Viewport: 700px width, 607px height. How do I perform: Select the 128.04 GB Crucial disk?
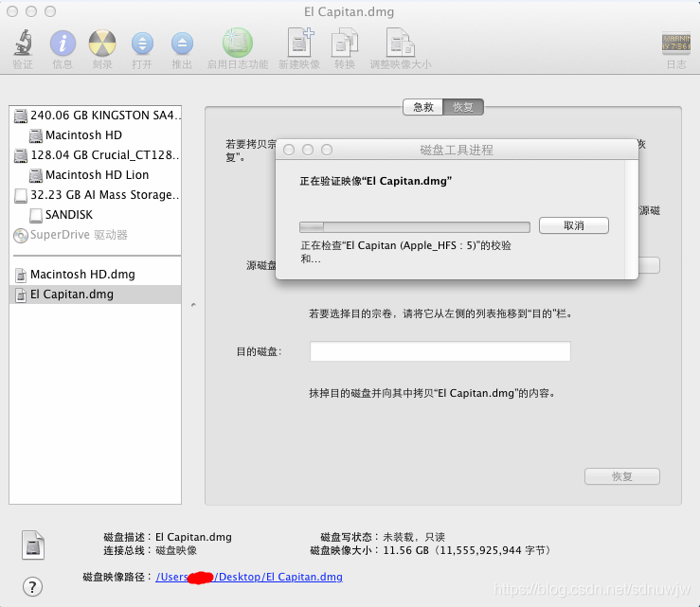tap(95, 155)
